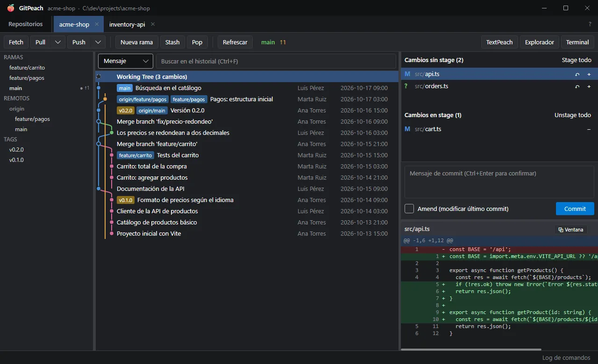Select commit 'Carrito: total de la compra'
The height and width of the screenshot is (364, 598).
coord(247,166)
